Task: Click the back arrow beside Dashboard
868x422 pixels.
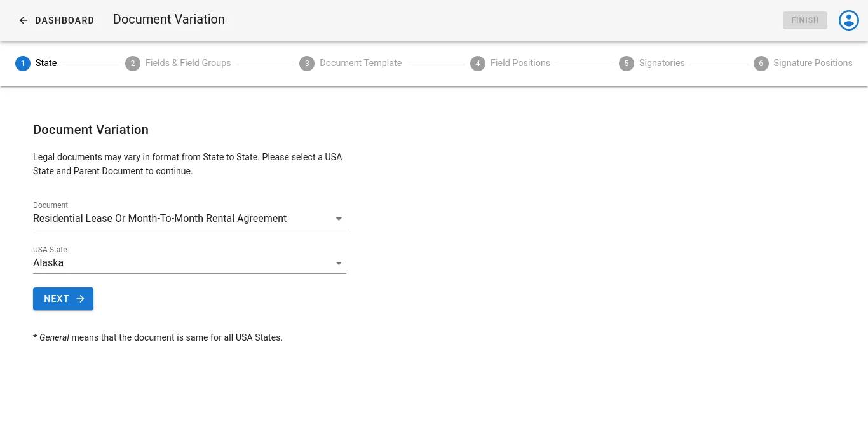Action: pos(24,20)
